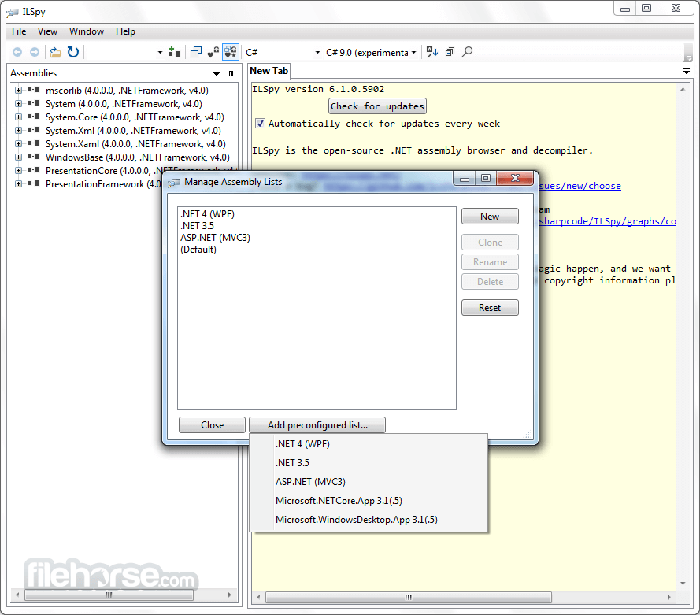Click the Clone button in the dialog
The width and height of the screenshot is (700, 615).
(490, 243)
